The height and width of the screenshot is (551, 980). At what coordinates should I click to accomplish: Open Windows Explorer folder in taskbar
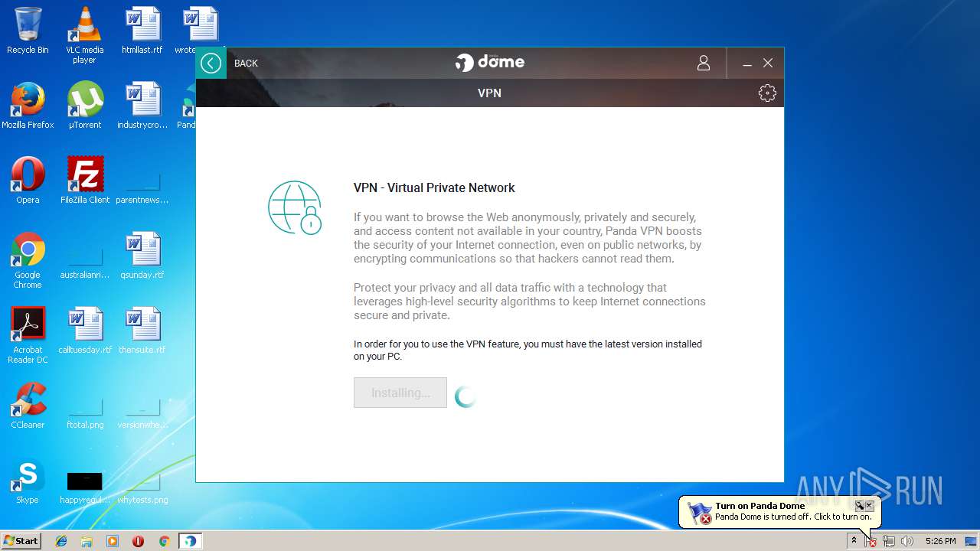87,541
